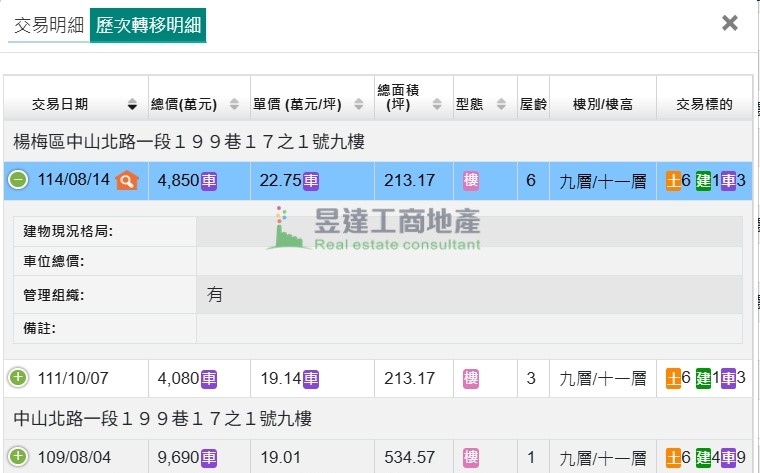This screenshot has height=473, width=760.
Task: Click purple 車 badge next to 4,850 price
Action: pyautogui.click(x=209, y=181)
